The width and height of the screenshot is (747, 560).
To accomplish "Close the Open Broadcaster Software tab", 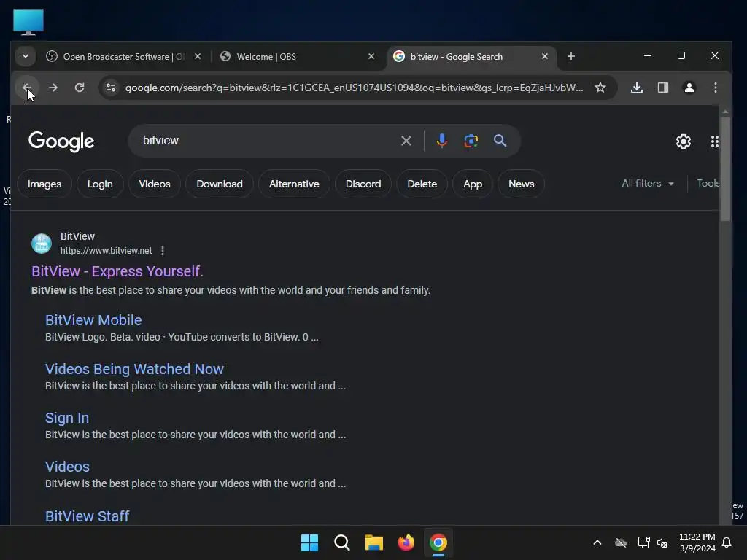I will (198, 57).
